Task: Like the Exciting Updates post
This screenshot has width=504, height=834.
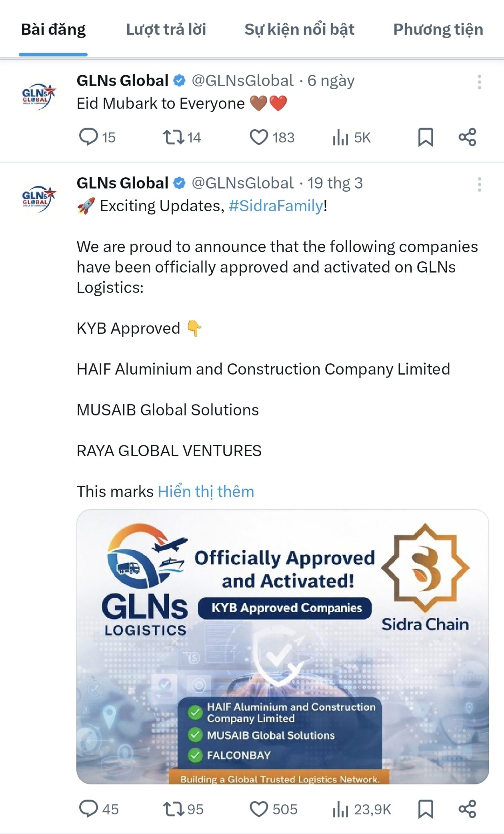Action: click(259, 809)
